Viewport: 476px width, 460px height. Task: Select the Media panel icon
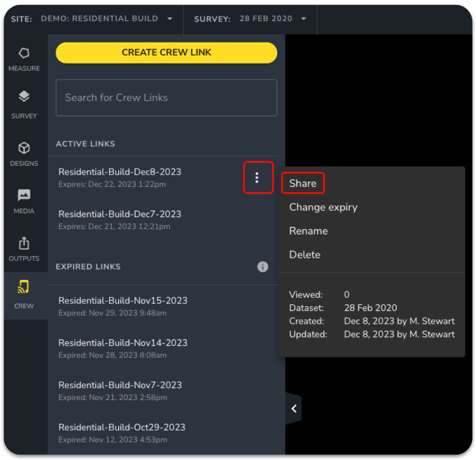pyautogui.click(x=23, y=196)
